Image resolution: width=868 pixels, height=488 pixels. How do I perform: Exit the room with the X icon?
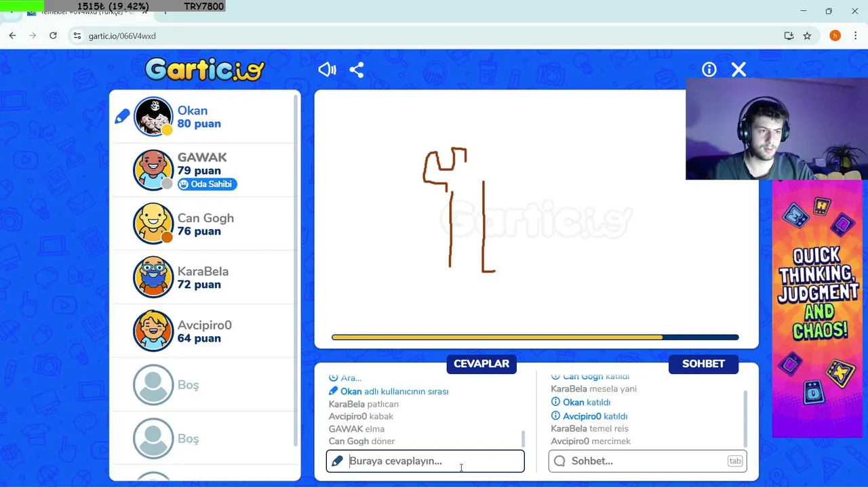738,69
